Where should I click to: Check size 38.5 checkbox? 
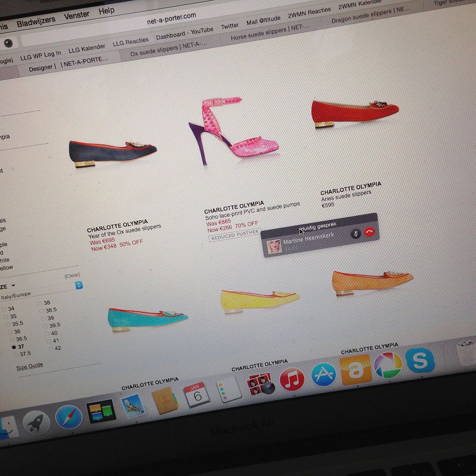tap(41, 311)
